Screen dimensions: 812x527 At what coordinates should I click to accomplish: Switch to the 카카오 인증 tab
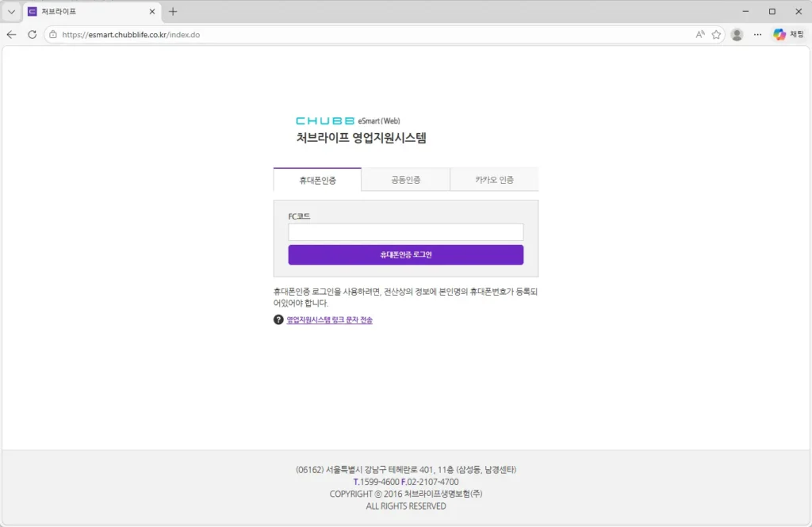pos(494,180)
